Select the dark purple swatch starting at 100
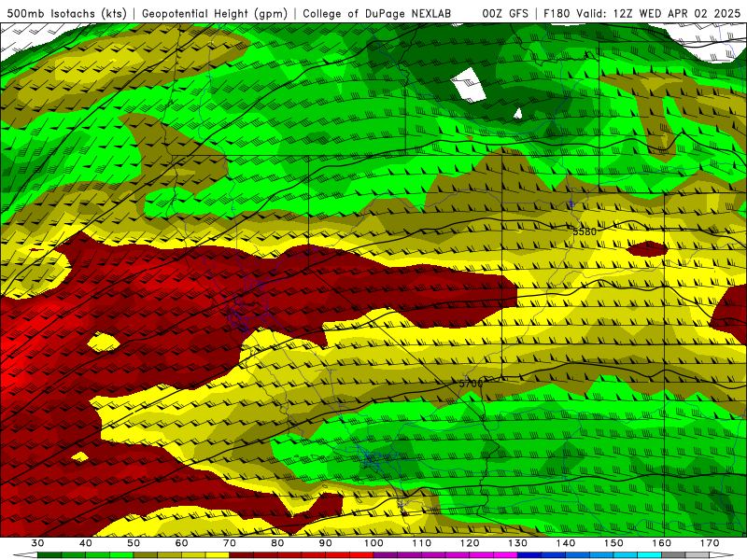This screenshot has height=560, width=747. coord(386,555)
